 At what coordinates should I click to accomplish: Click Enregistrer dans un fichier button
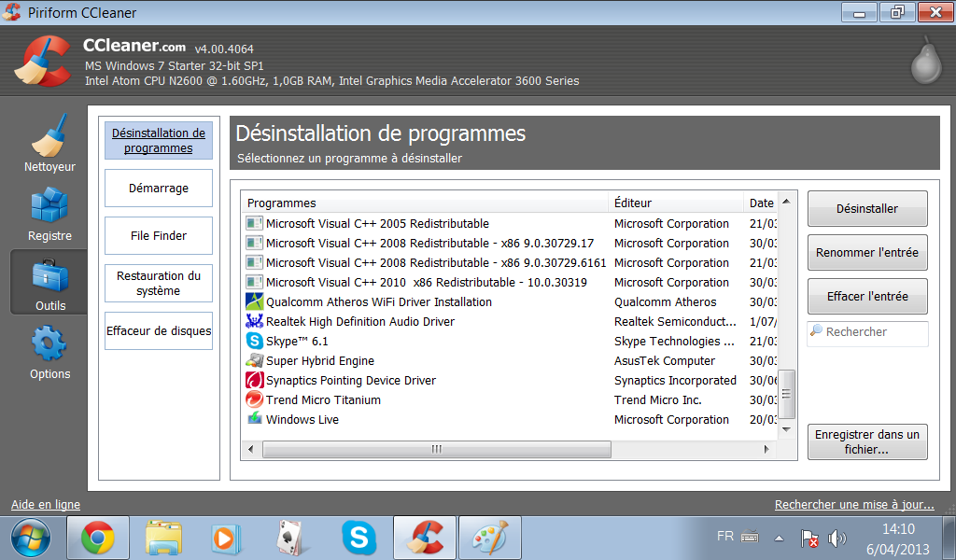[867, 441]
